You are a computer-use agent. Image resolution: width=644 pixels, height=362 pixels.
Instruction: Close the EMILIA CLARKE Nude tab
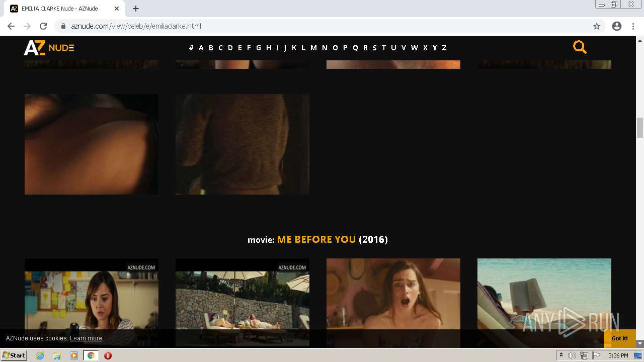(117, 9)
